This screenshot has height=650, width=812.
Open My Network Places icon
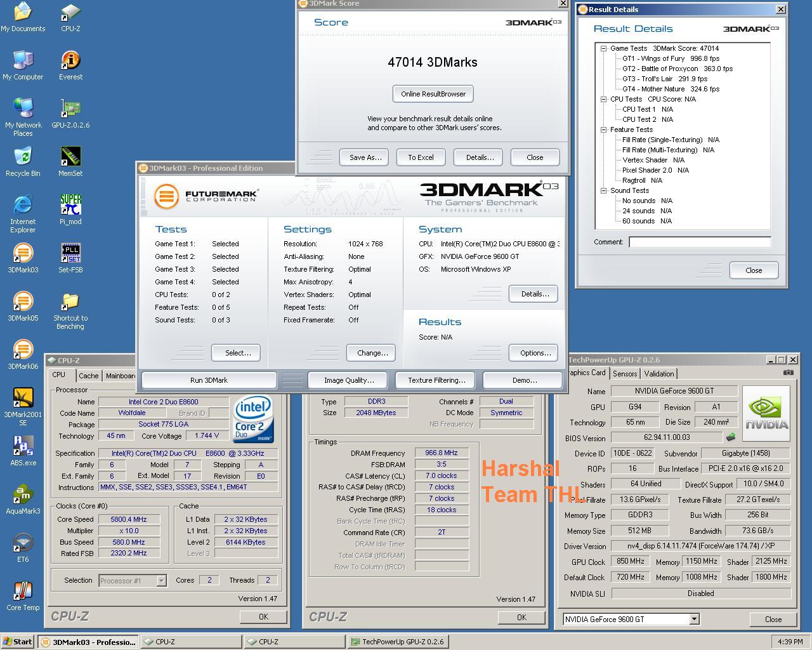click(23, 117)
